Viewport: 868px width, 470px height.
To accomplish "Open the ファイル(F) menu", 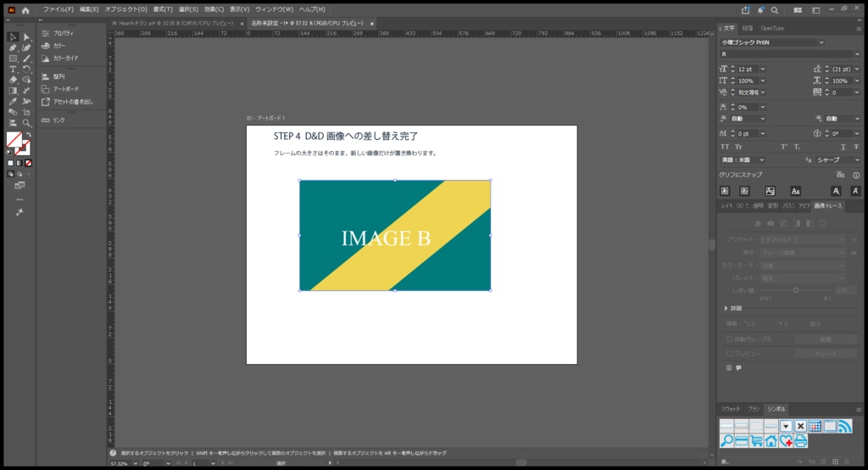I will [x=58, y=9].
